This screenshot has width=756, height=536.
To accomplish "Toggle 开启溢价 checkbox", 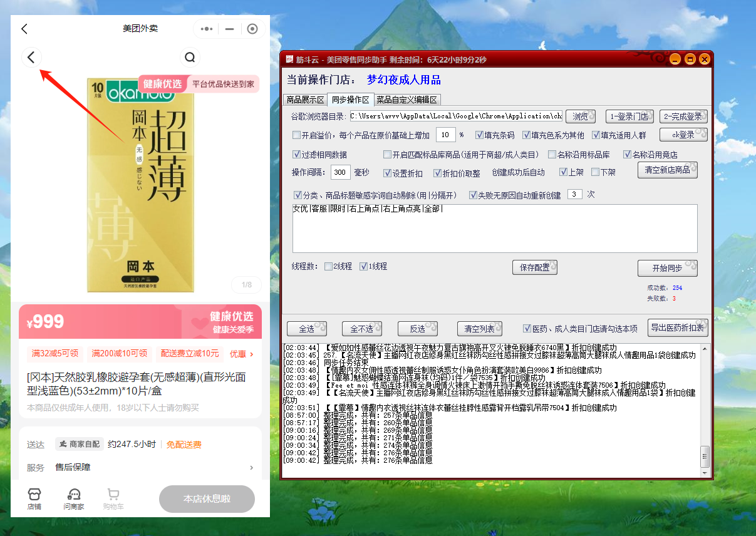I will coord(296,135).
